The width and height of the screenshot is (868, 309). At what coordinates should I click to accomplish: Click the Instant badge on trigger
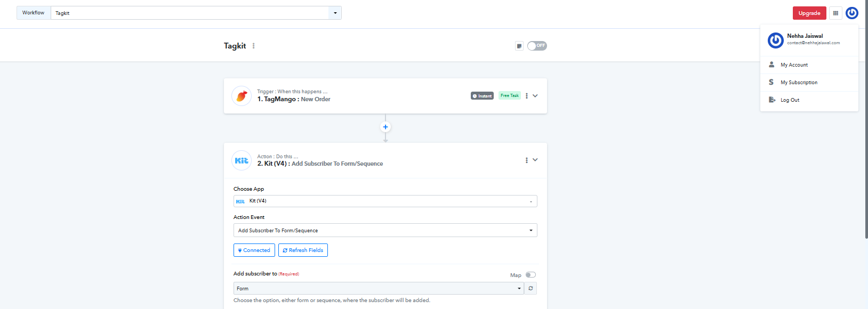[x=482, y=96]
